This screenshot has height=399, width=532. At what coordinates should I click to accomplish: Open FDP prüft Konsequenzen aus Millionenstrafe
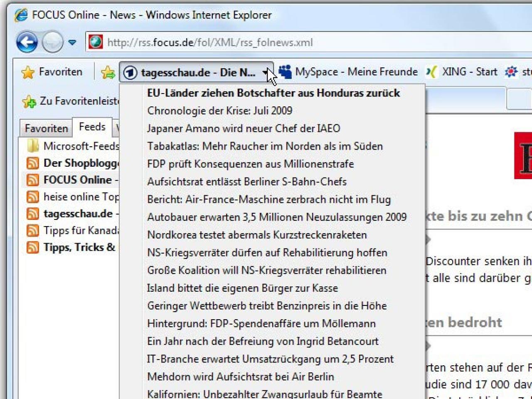point(273,164)
